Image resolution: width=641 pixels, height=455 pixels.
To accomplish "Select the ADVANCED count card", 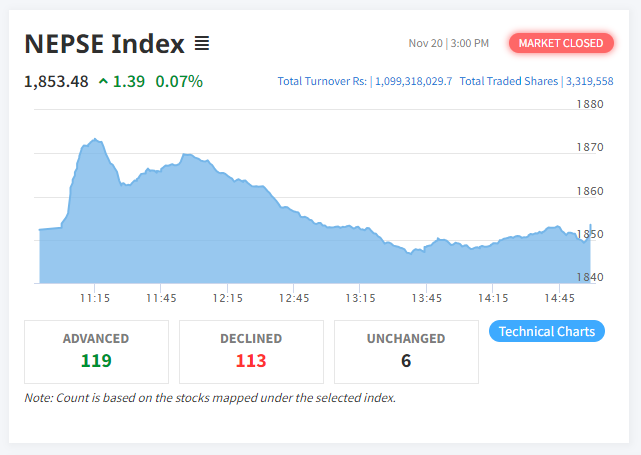I will (96, 351).
